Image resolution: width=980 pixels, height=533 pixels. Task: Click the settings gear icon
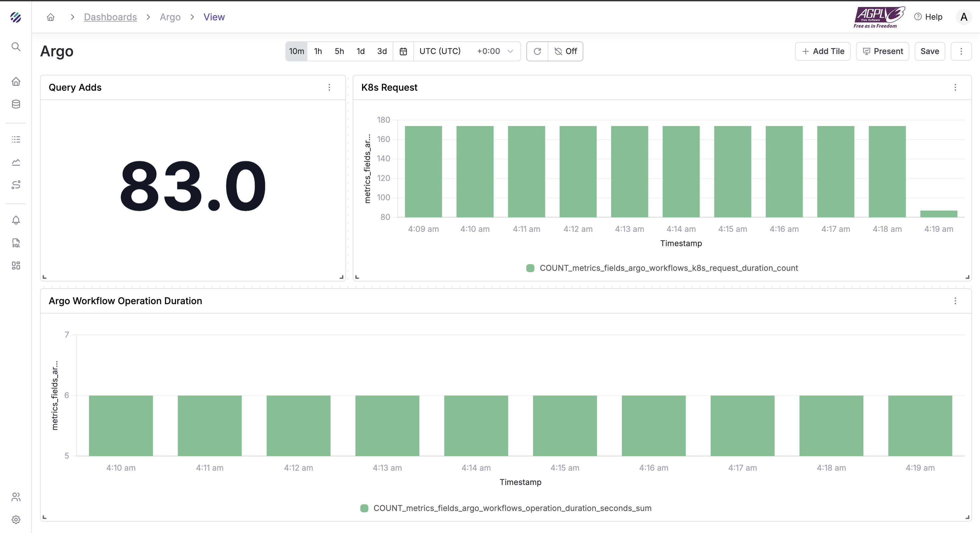pos(16,519)
